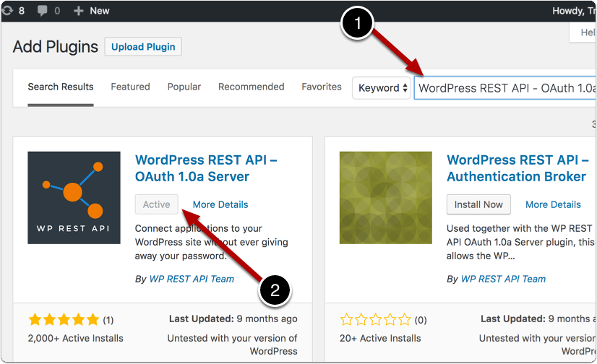Click "Used together with the WP REST" description
The image size is (597, 364).
pos(520,242)
